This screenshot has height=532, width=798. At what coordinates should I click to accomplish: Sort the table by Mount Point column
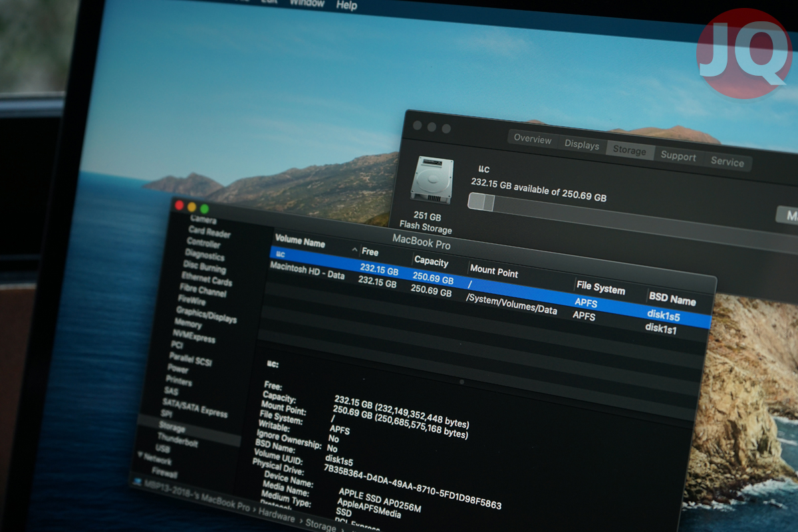point(493,271)
